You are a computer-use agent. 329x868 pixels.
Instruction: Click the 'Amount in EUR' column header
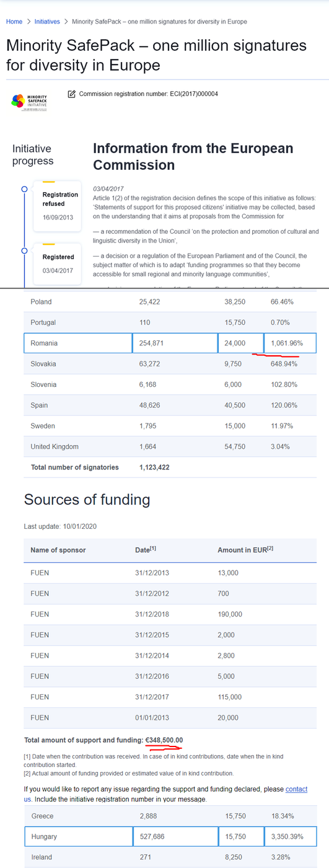[247, 550]
